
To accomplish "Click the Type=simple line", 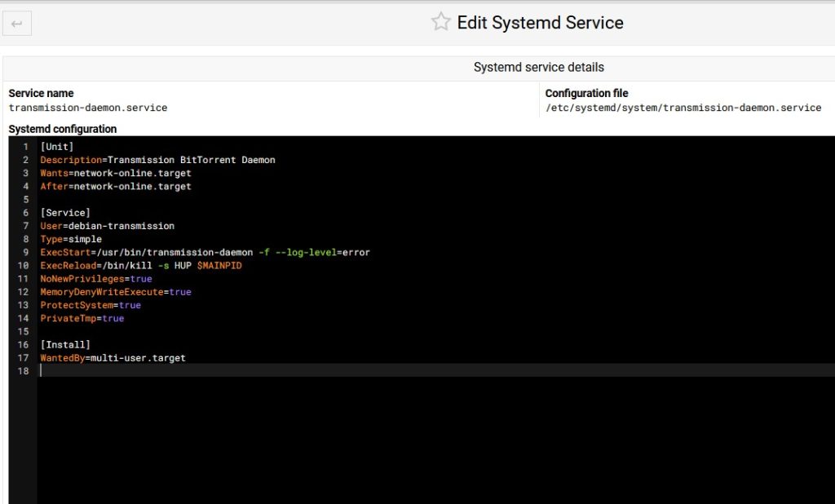I will (71, 239).
